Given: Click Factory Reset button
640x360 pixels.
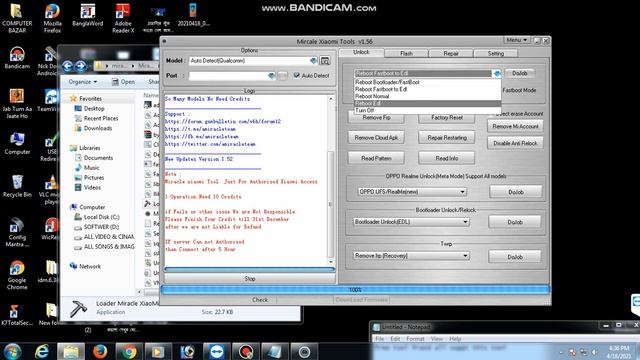Looking at the screenshot, I should pyautogui.click(x=447, y=118).
